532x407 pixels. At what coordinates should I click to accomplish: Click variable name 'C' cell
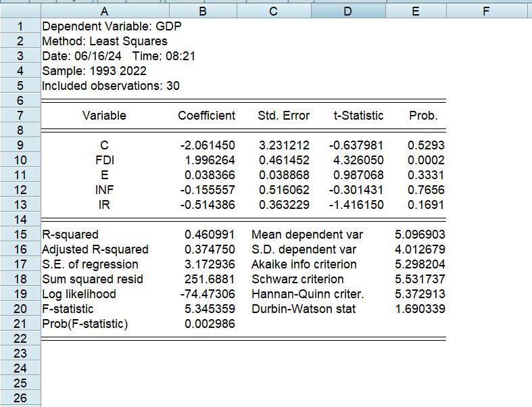pos(104,145)
